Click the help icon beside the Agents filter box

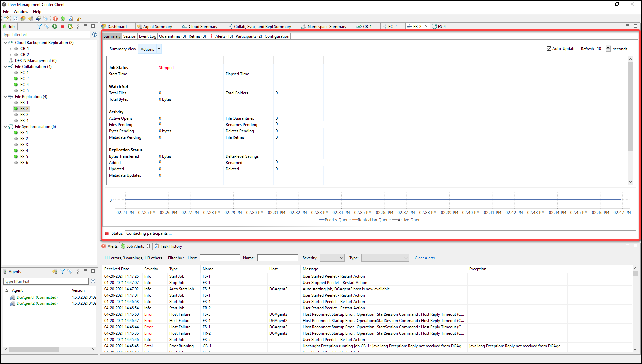point(93,281)
